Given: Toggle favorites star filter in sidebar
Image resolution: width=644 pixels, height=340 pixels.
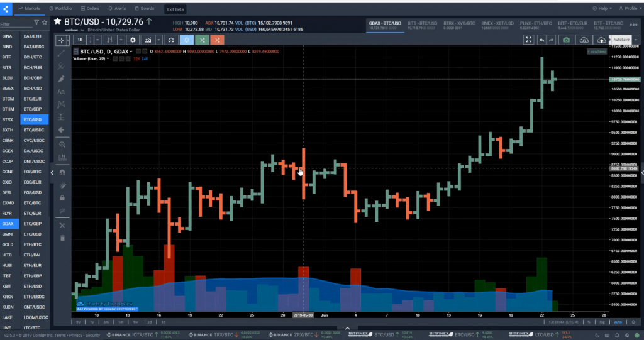Looking at the screenshot, I should [45, 23].
